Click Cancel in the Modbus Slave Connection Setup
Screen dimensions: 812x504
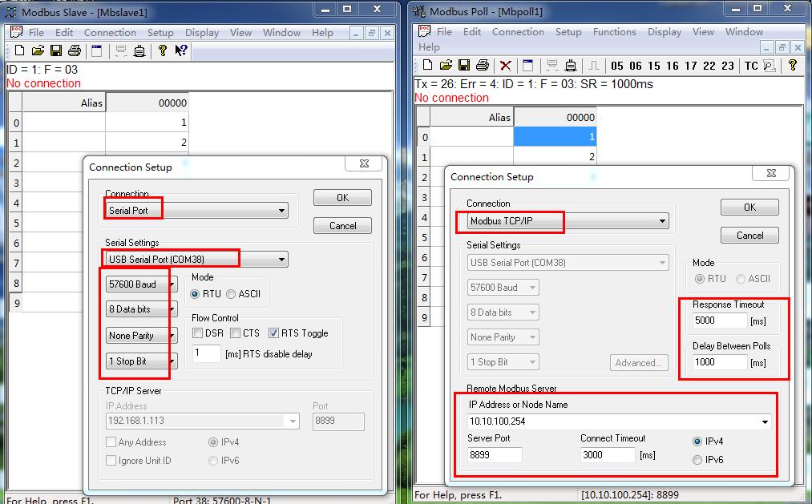pyautogui.click(x=342, y=226)
